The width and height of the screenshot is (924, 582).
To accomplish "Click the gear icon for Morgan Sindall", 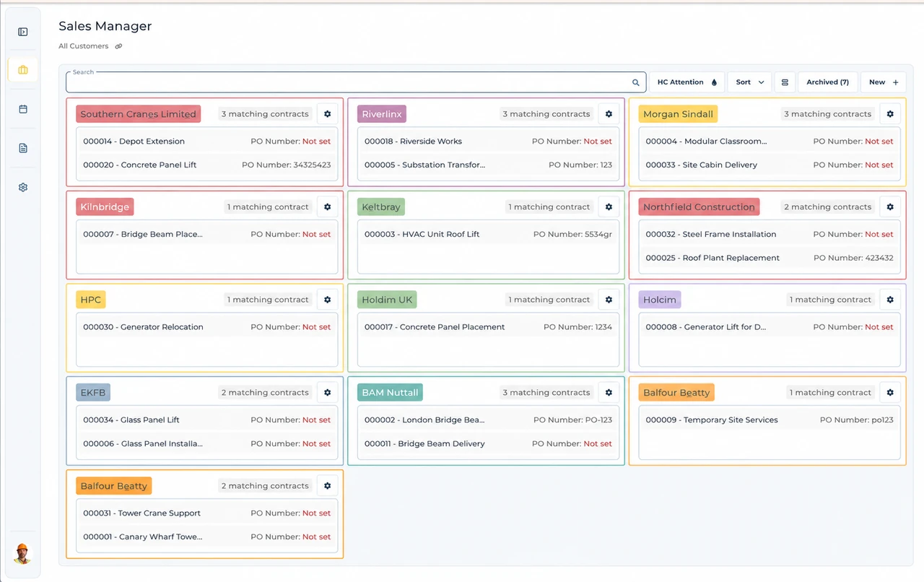I will tap(890, 114).
